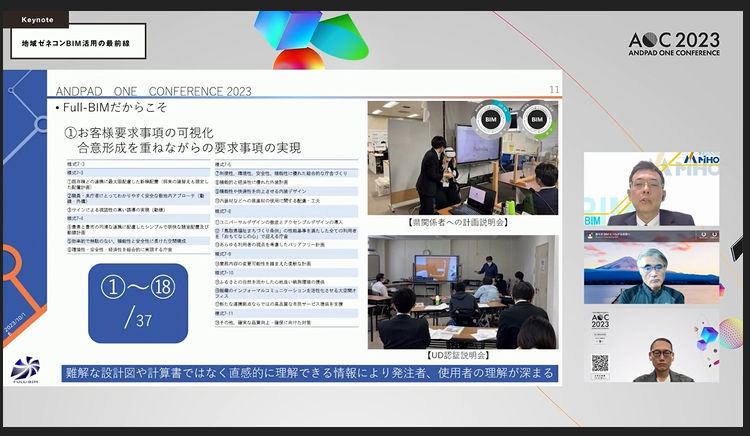Click the AOC 2023 ANDPAD ONE CONFERENCE logo
The width and height of the screenshot is (750, 436).
click(x=674, y=44)
